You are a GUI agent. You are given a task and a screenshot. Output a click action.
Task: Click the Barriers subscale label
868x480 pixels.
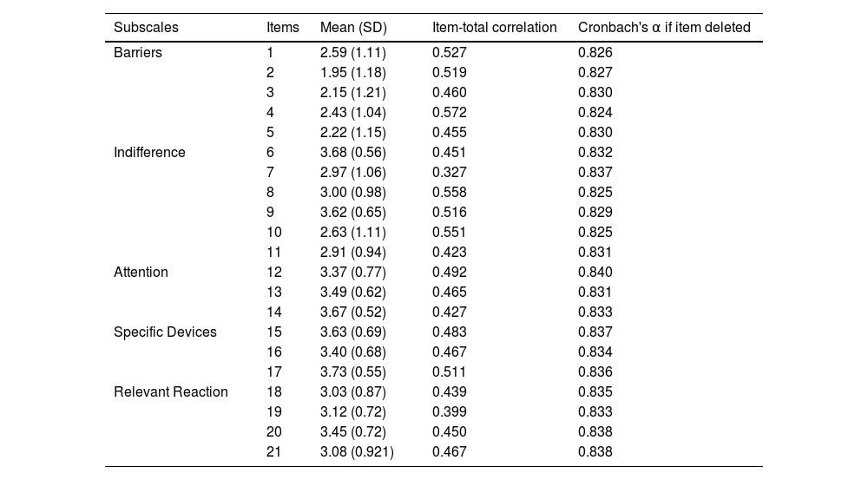pyautogui.click(x=138, y=53)
